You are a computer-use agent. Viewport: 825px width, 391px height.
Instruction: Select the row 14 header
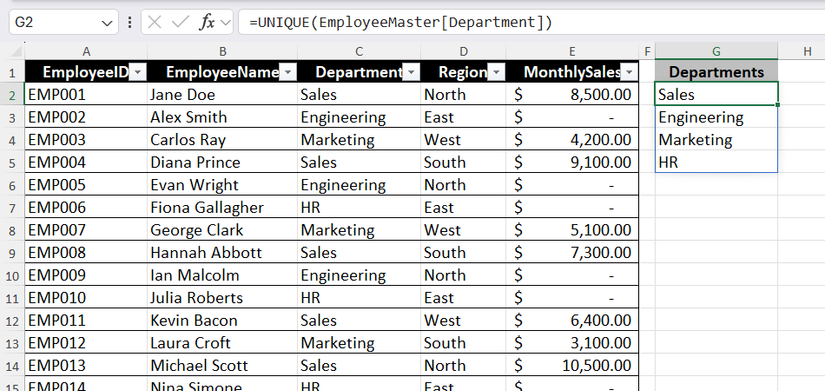12,366
